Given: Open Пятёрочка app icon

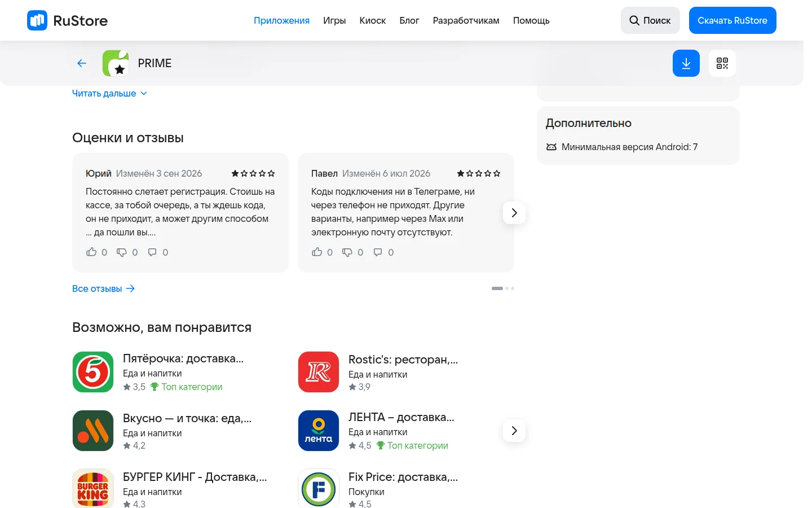Looking at the screenshot, I should point(93,372).
